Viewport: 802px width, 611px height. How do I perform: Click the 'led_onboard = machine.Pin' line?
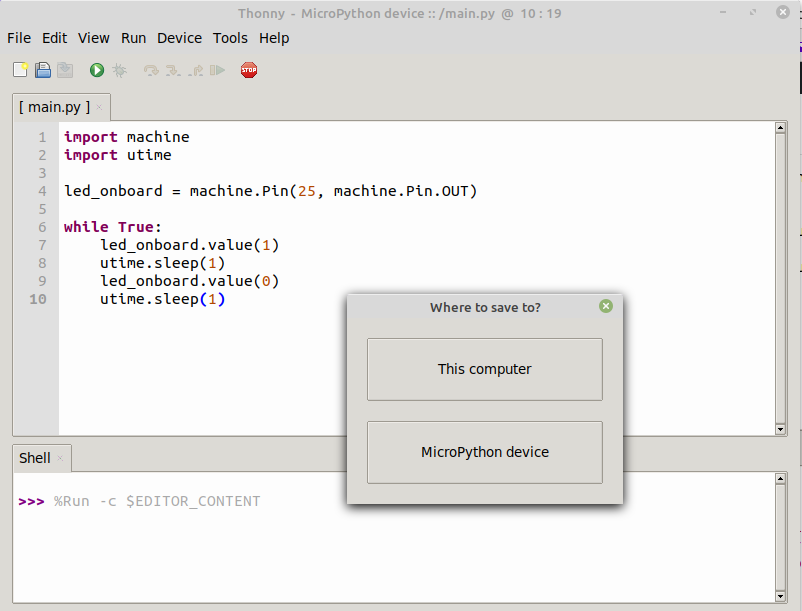(271, 191)
